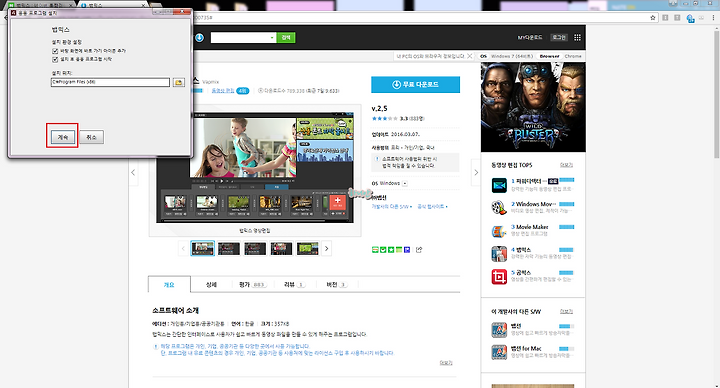Click the green 검색 search button
720x388 pixels.
(x=286, y=38)
